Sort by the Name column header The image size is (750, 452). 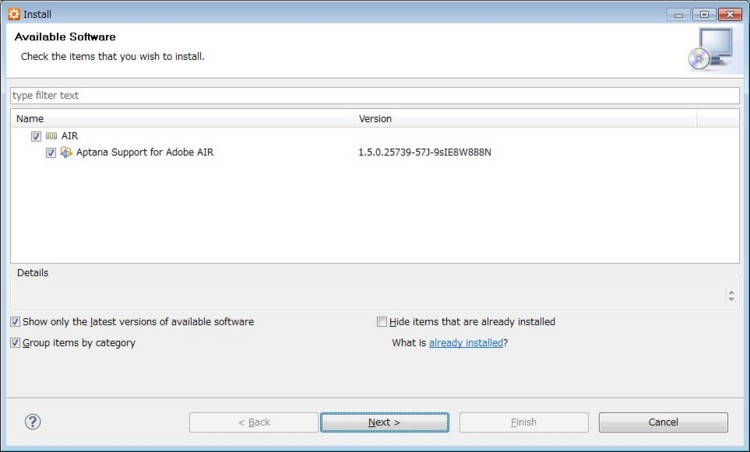[x=182, y=119]
